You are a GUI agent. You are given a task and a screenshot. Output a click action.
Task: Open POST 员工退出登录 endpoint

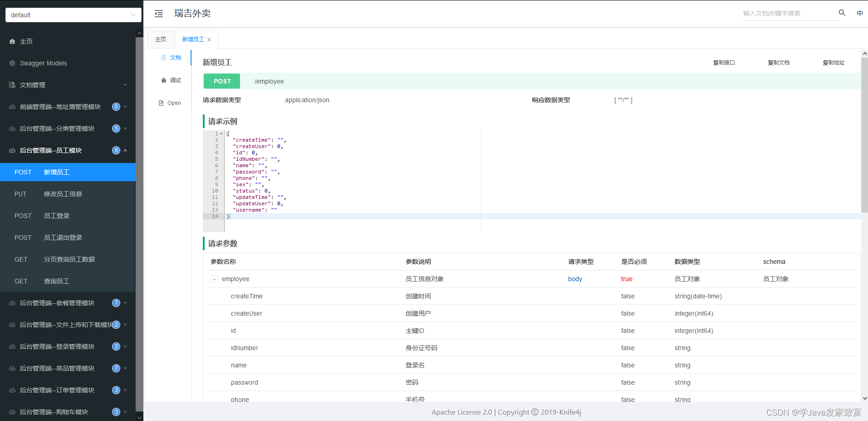(x=68, y=238)
